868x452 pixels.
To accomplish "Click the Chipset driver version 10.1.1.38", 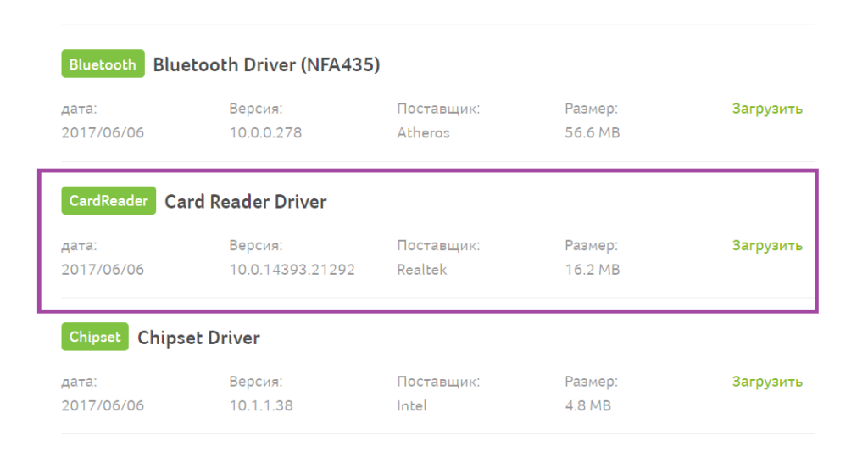I will [261, 405].
